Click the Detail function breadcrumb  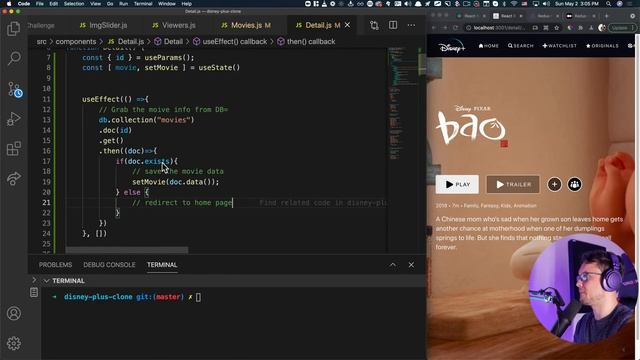pyautogui.click(x=169, y=42)
